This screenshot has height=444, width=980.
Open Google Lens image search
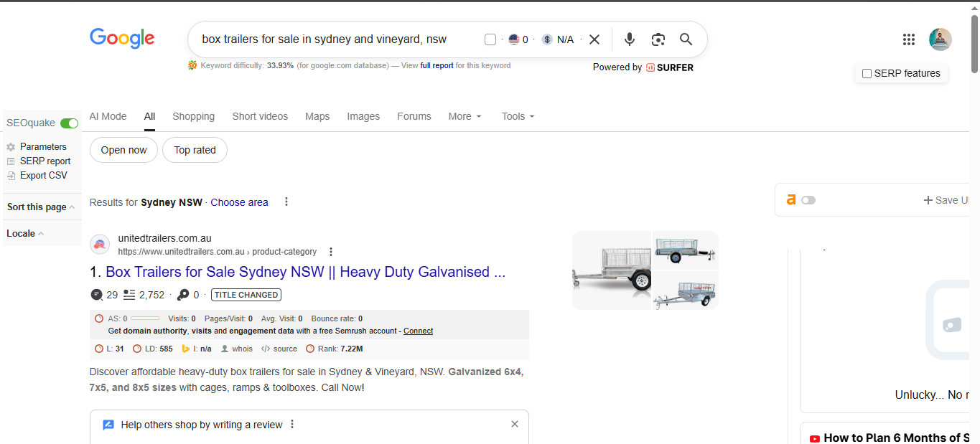click(658, 39)
